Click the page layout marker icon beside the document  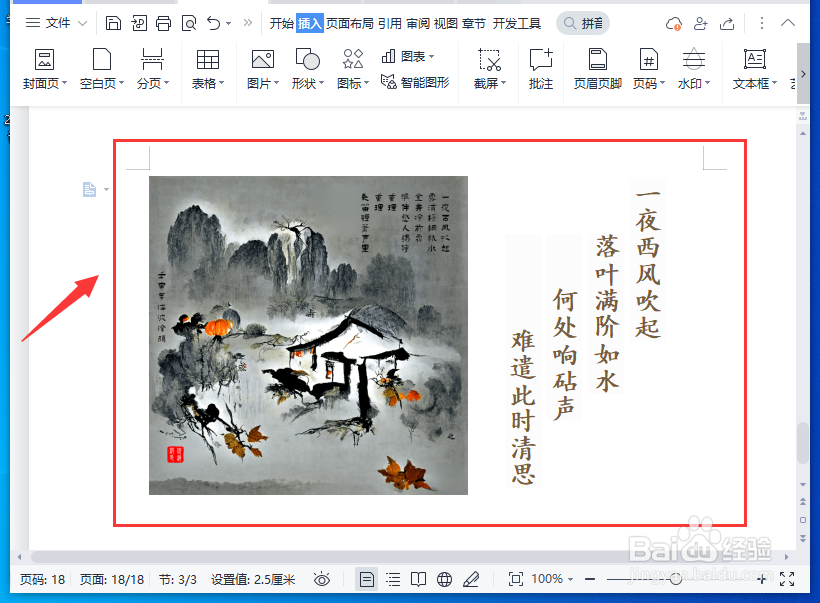pyautogui.click(x=89, y=189)
